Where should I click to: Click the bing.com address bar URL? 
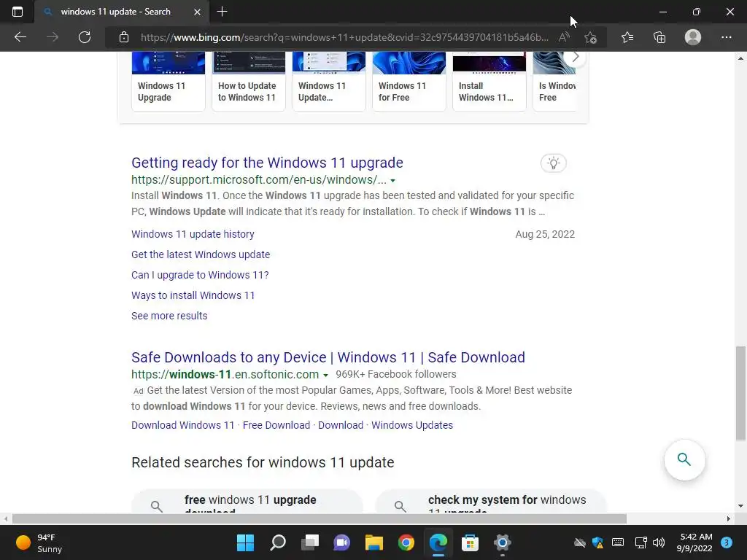[x=344, y=37]
